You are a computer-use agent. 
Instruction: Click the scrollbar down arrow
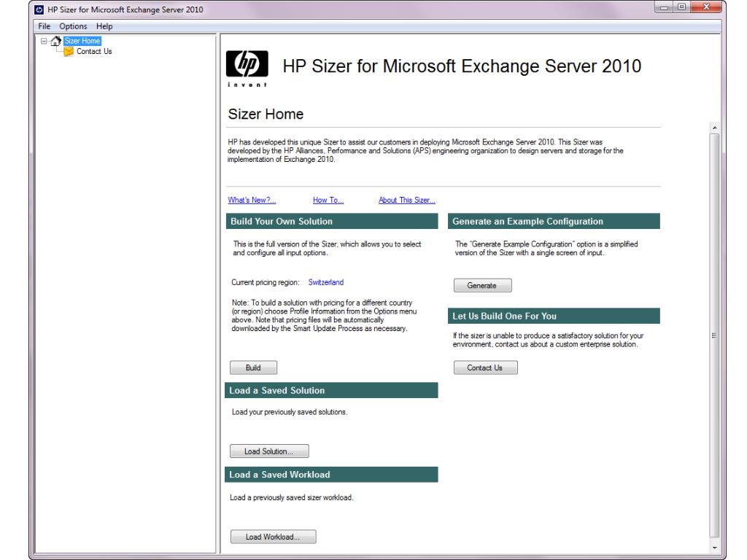pyautogui.click(x=715, y=548)
